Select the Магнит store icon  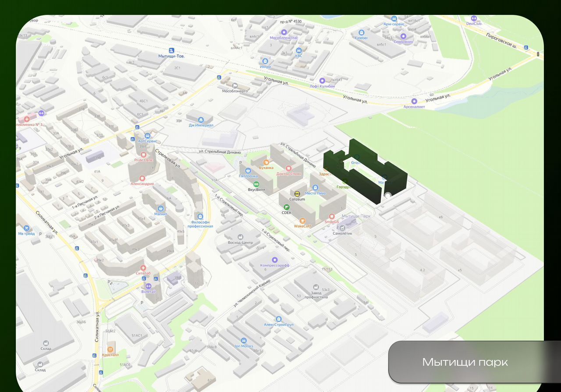tap(160, 208)
